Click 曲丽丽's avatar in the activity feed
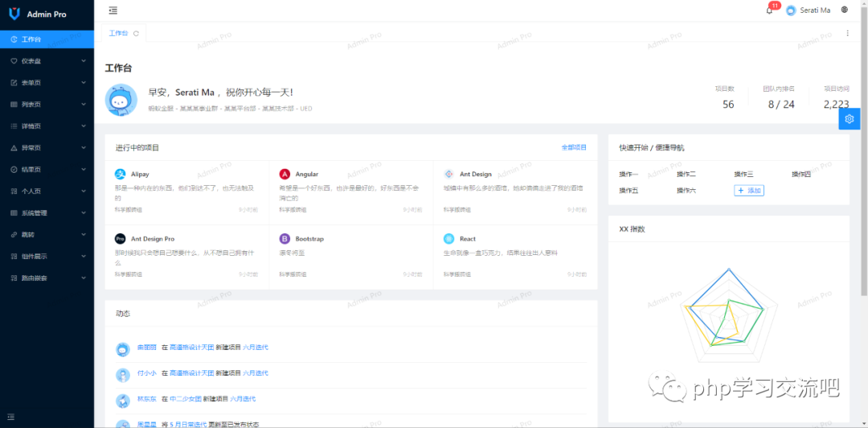Viewport: 868px width, 428px height. [x=123, y=349]
